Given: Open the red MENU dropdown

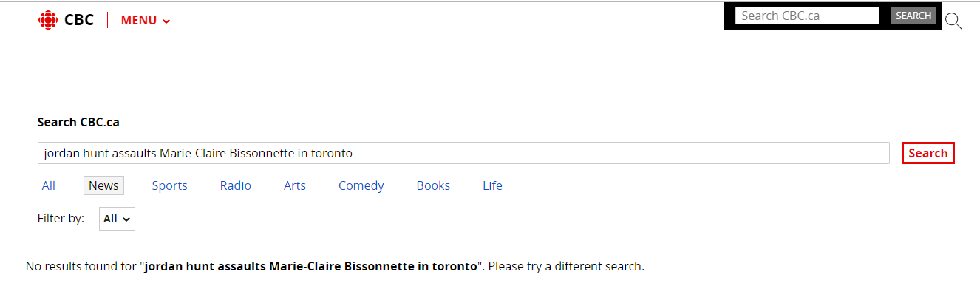Looking at the screenshot, I should click(139, 20).
